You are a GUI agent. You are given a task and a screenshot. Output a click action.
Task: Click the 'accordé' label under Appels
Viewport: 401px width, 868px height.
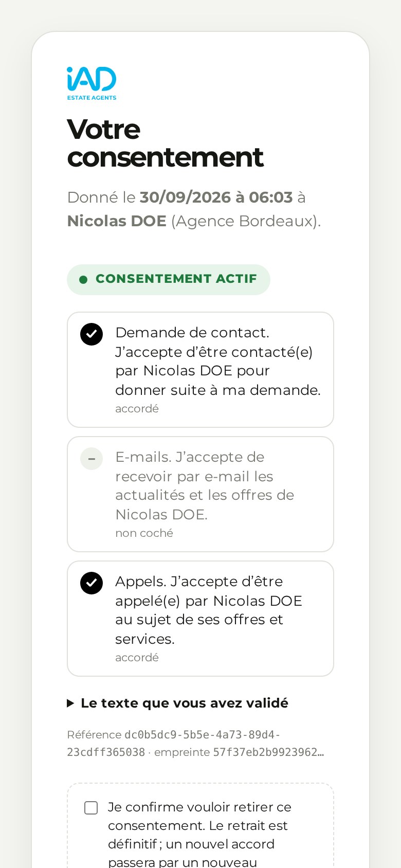coord(137,658)
